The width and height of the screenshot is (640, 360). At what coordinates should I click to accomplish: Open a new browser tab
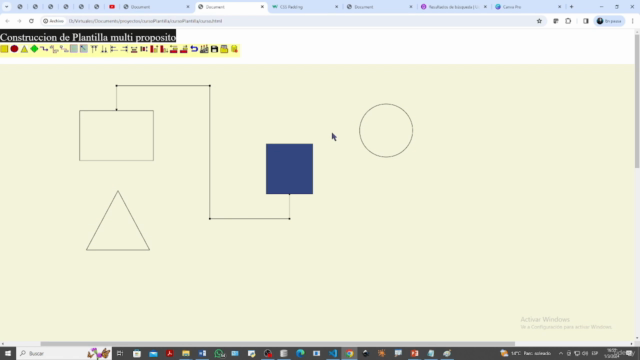[571, 7]
